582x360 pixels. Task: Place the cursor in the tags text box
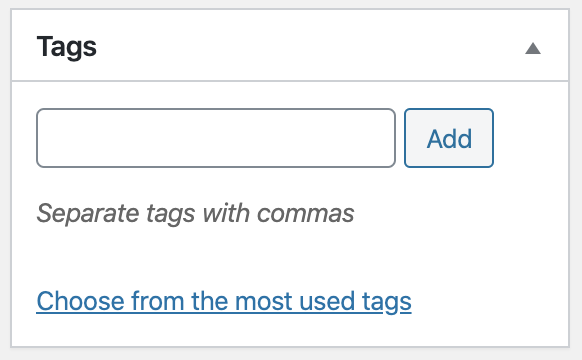(216, 138)
